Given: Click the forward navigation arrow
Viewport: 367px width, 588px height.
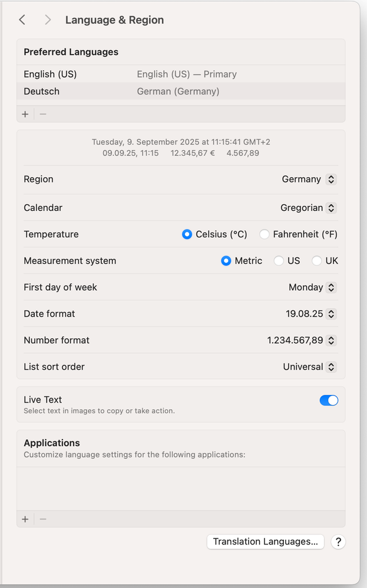Looking at the screenshot, I should pos(48,20).
